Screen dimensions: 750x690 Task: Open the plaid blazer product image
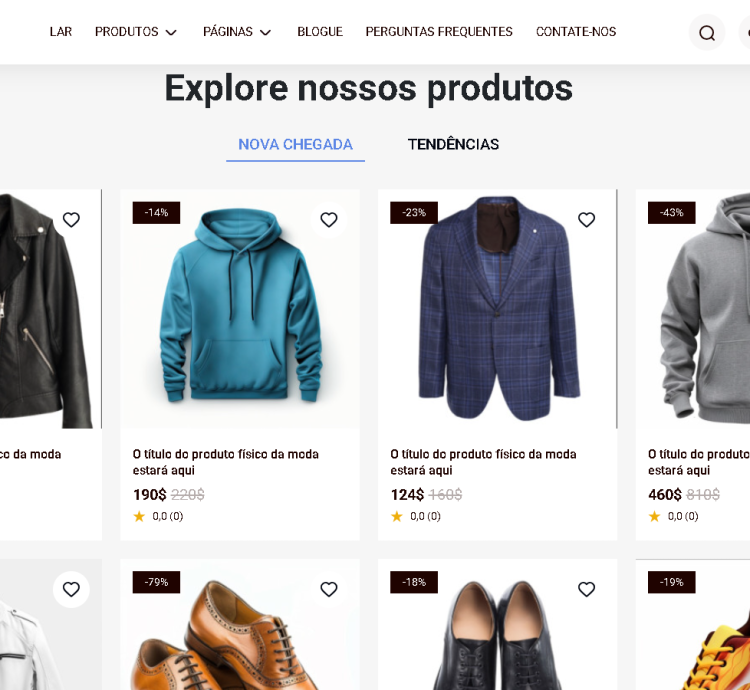497,310
